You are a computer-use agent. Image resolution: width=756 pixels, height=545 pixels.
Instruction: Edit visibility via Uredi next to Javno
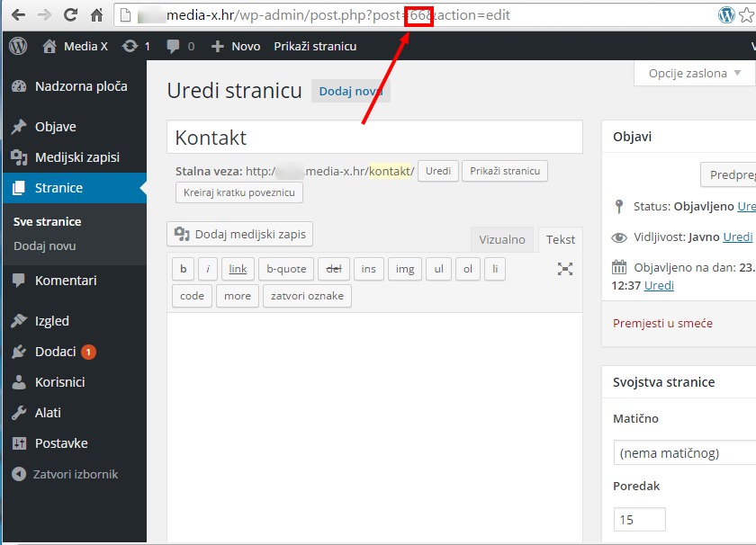coord(738,237)
